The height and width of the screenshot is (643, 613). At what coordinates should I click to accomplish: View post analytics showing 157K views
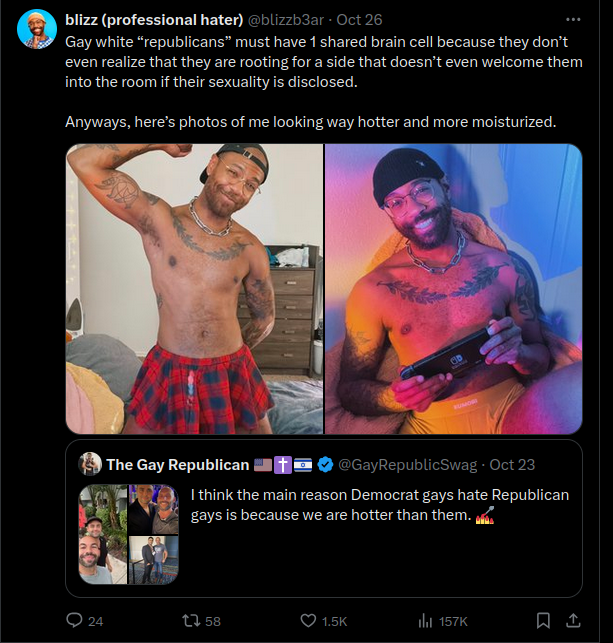click(x=425, y=621)
